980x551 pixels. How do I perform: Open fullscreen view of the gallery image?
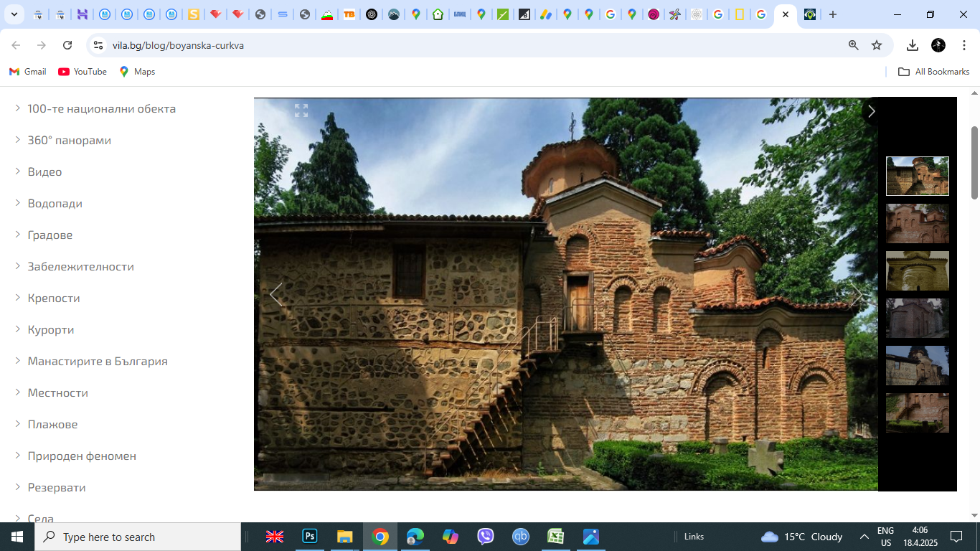pos(301,110)
